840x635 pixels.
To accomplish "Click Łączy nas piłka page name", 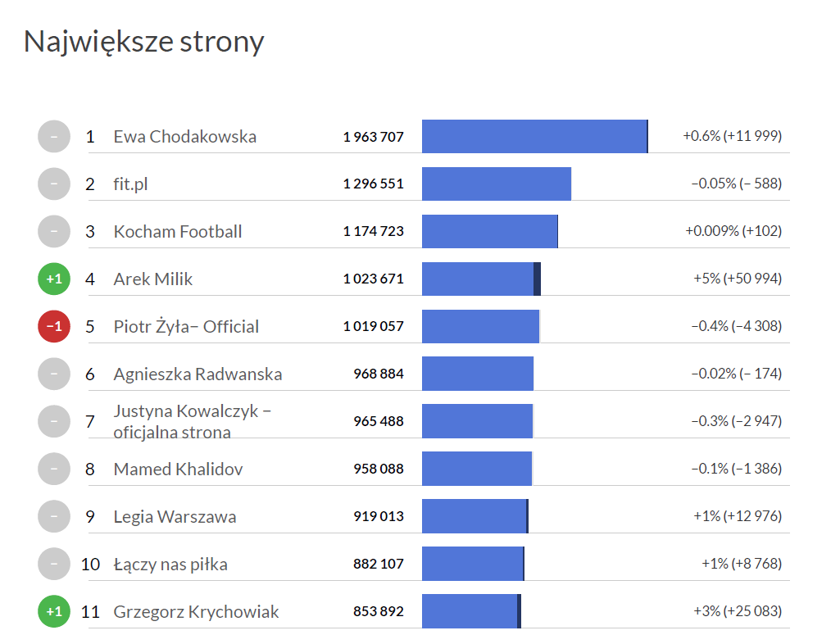I will (x=170, y=565).
